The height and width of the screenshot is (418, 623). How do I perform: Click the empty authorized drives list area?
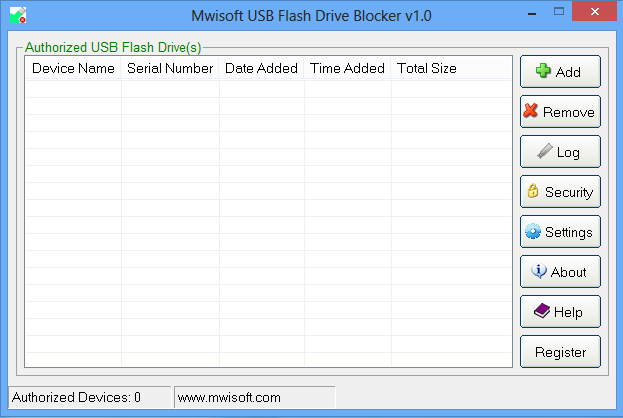coord(268,220)
